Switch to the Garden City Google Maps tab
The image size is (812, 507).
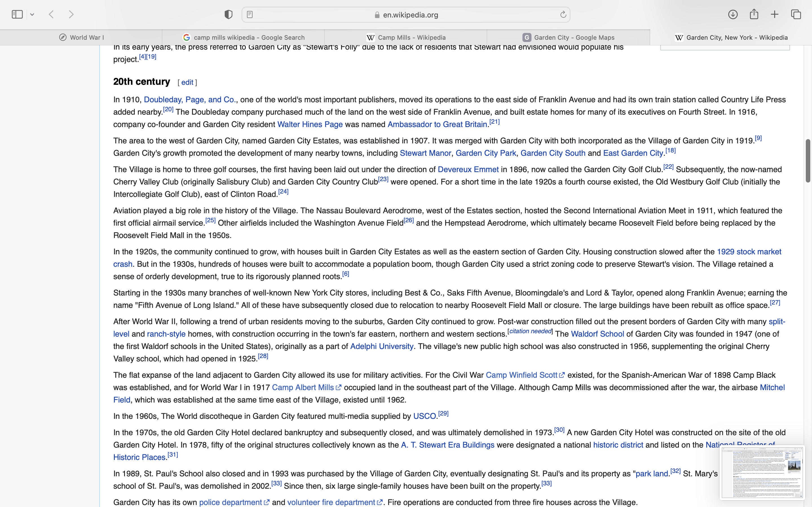click(x=568, y=37)
